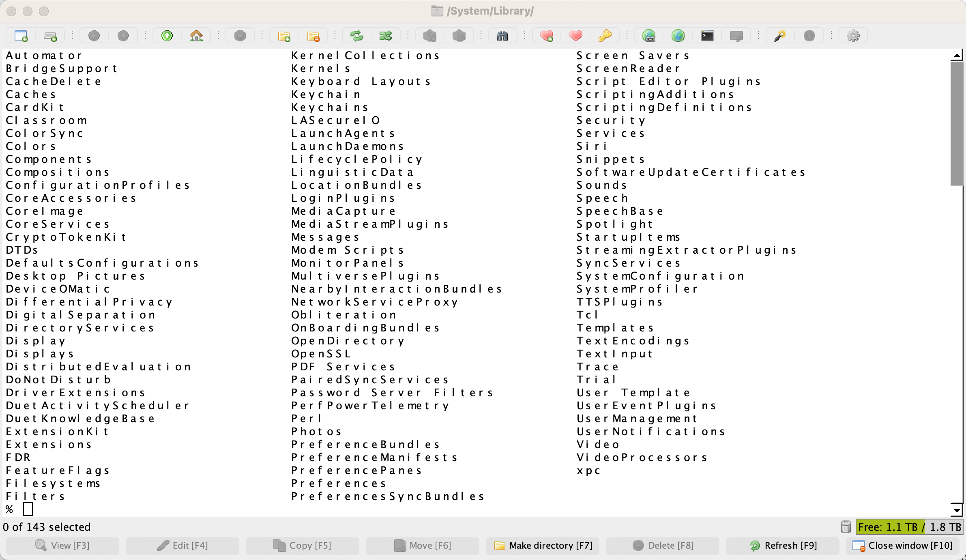Open a new window
The image size is (966, 560).
click(x=20, y=36)
